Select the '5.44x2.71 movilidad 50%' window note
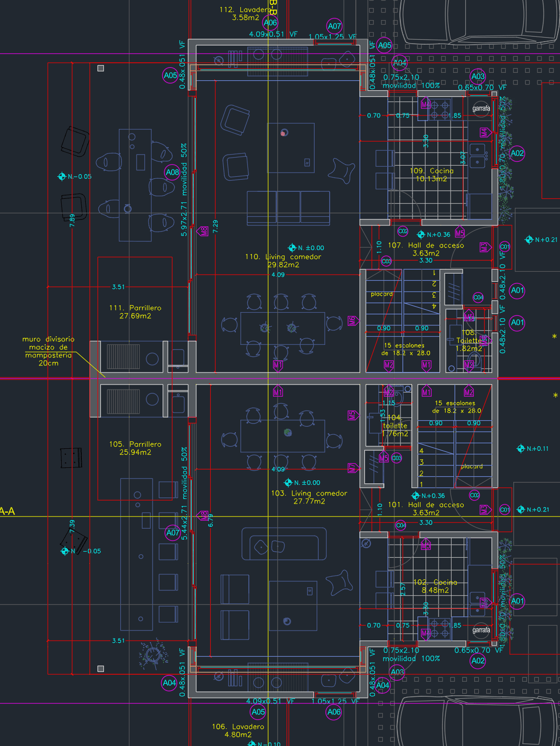The width and height of the screenshot is (560, 746). tap(184, 494)
